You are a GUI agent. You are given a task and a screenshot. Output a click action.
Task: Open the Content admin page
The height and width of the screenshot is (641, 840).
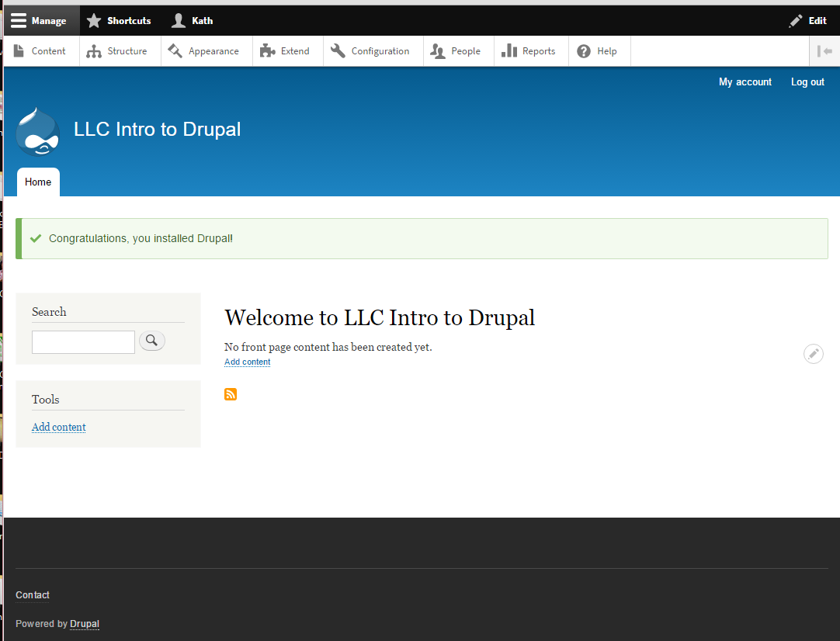(x=41, y=51)
